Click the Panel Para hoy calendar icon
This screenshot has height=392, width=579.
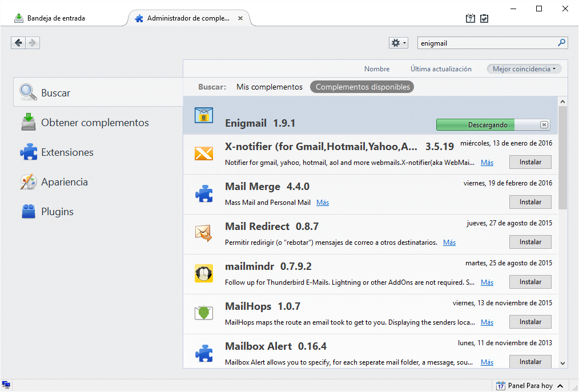pyautogui.click(x=500, y=386)
